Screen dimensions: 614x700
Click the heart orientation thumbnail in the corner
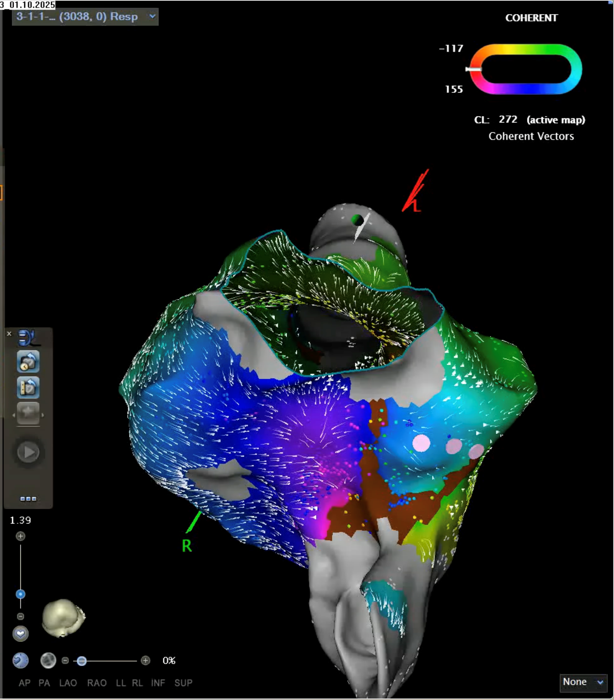pos(62,619)
